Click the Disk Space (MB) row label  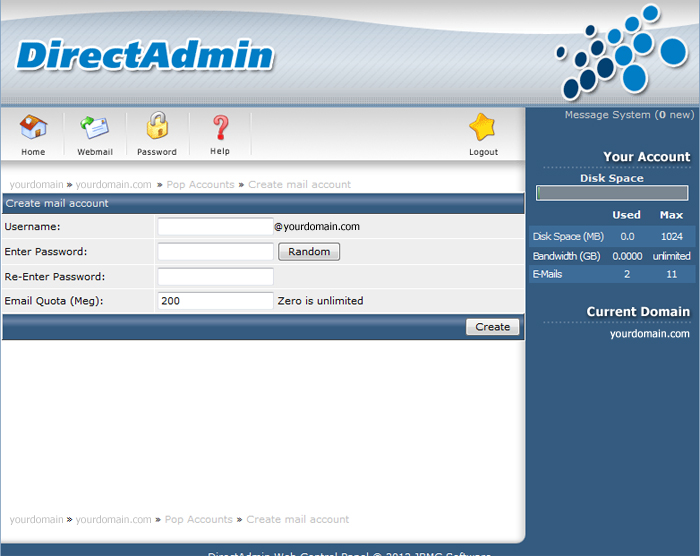pyautogui.click(x=568, y=237)
